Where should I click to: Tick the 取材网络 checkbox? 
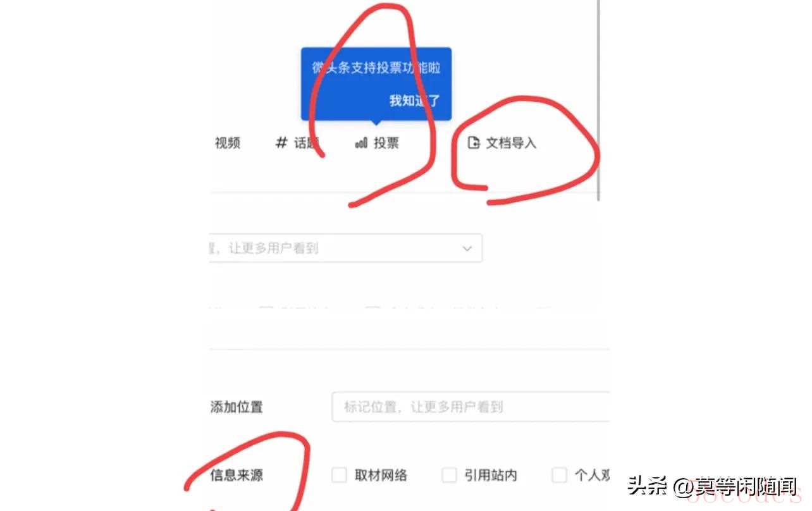click(340, 475)
